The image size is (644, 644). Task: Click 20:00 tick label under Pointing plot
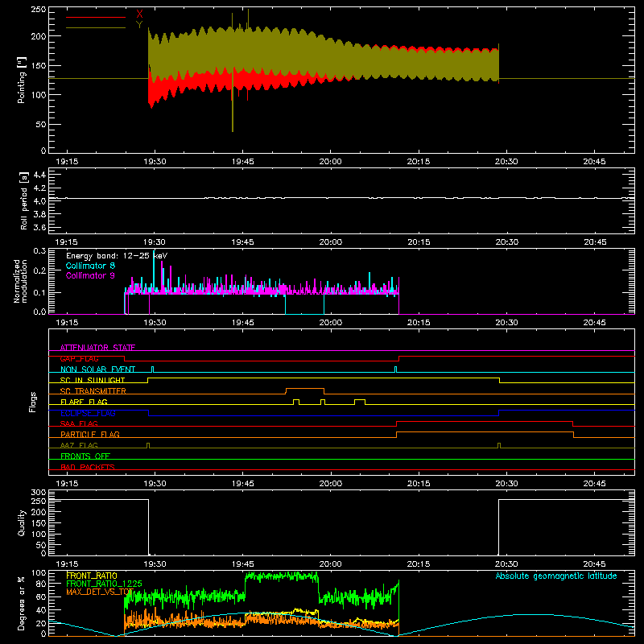click(331, 162)
